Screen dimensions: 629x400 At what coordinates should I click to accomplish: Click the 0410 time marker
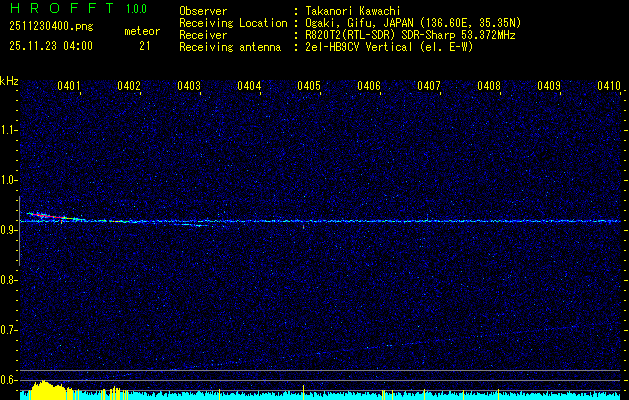609,87
